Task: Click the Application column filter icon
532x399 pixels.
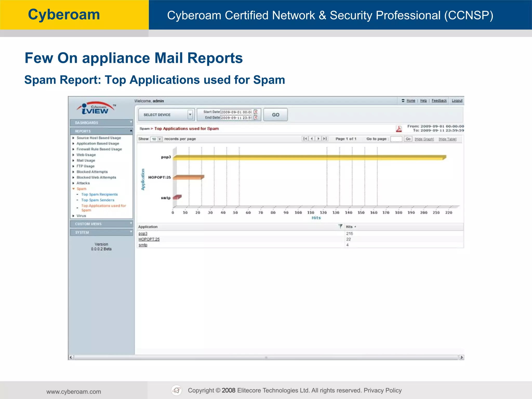Action: [x=340, y=226]
